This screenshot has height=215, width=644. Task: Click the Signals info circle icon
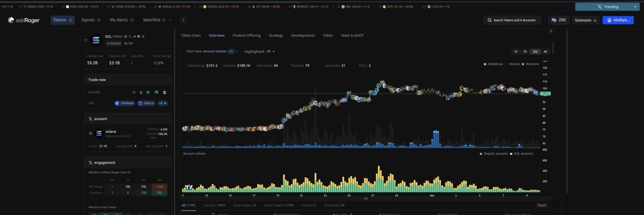click(99, 20)
